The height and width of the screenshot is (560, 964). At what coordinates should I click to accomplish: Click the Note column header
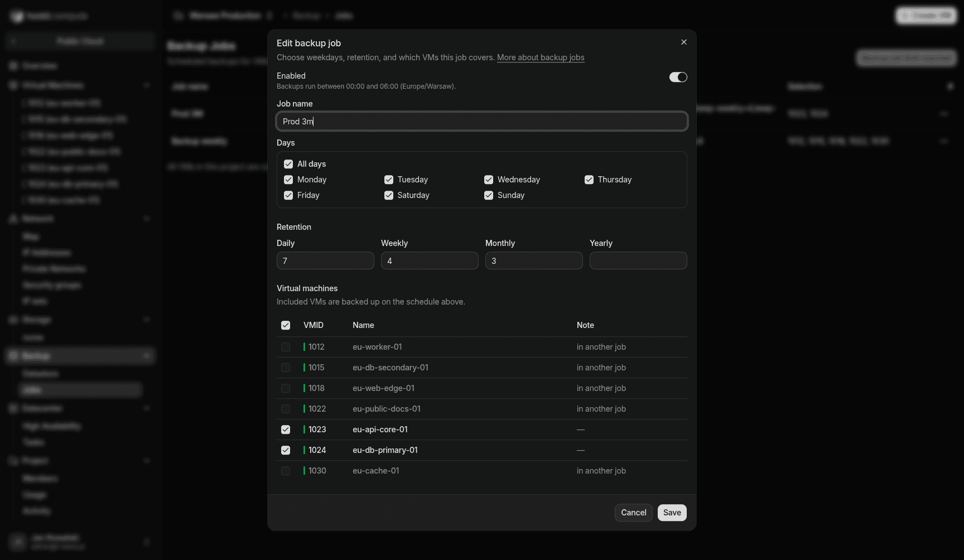pos(585,325)
